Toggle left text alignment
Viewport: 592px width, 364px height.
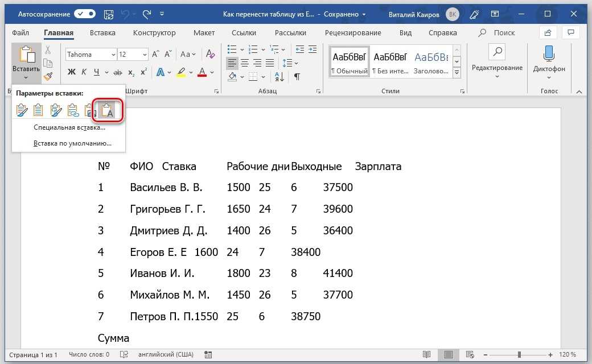coord(232,63)
